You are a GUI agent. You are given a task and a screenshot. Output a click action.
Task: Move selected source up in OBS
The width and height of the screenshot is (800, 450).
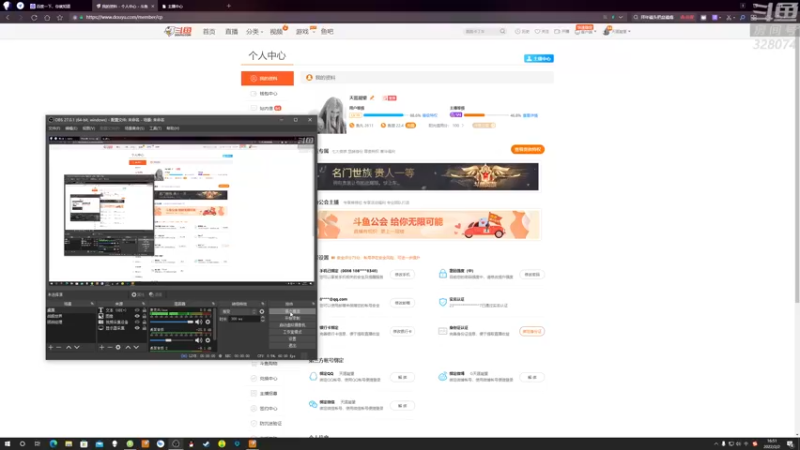(x=128, y=347)
